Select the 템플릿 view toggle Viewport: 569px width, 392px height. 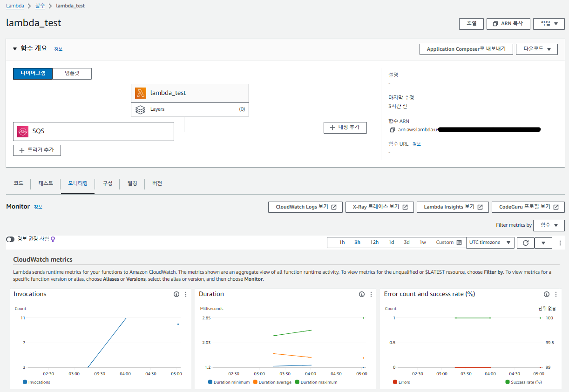coord(72,74)
